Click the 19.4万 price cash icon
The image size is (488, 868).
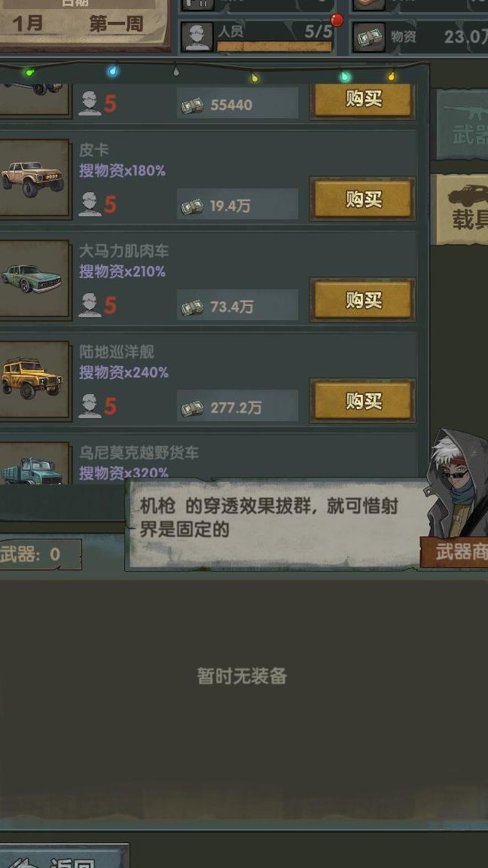[x=192, y=206]
